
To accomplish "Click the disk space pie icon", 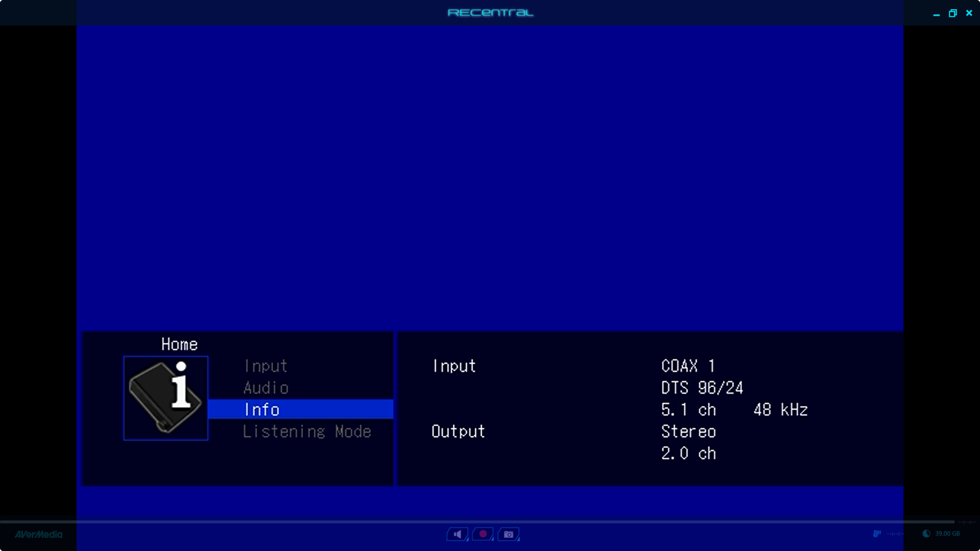I will click(926, 534).
